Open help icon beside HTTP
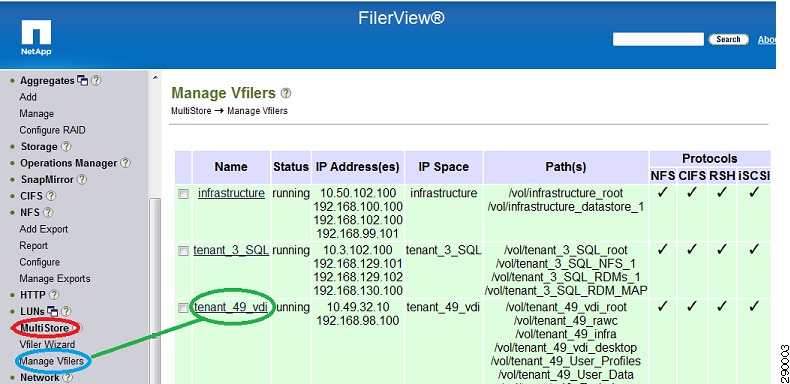 53,295
